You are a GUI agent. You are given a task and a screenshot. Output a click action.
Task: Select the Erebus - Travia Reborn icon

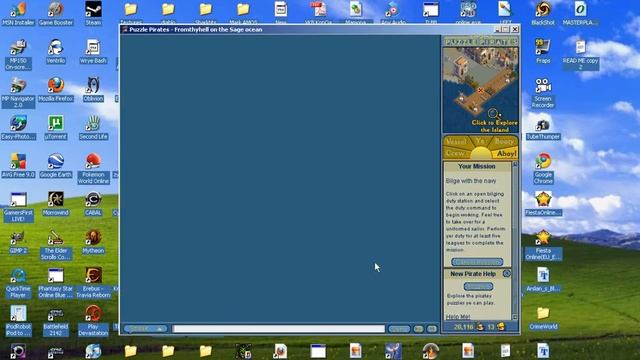click(93, 283)
